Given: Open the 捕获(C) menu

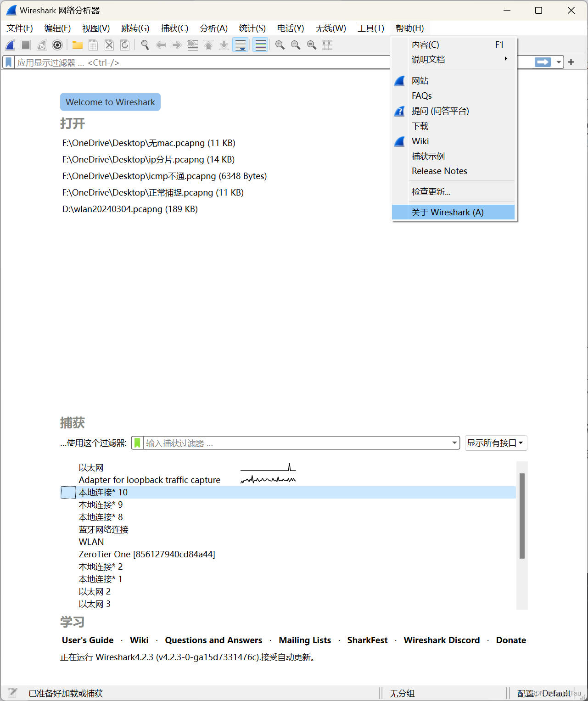Looking at the screenshot, I should pos(174,28).
